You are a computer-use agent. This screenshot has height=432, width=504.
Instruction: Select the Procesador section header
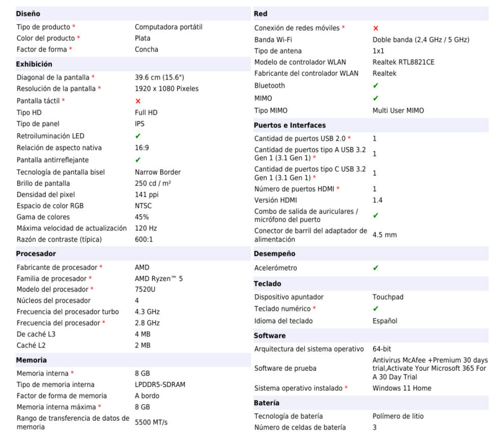click(36, 254)
